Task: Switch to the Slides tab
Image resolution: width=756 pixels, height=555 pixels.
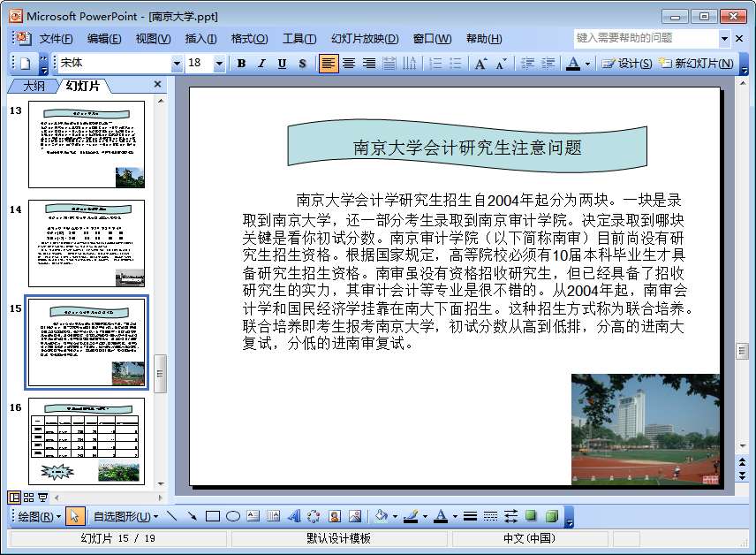Action: click(x=82, y=86)
